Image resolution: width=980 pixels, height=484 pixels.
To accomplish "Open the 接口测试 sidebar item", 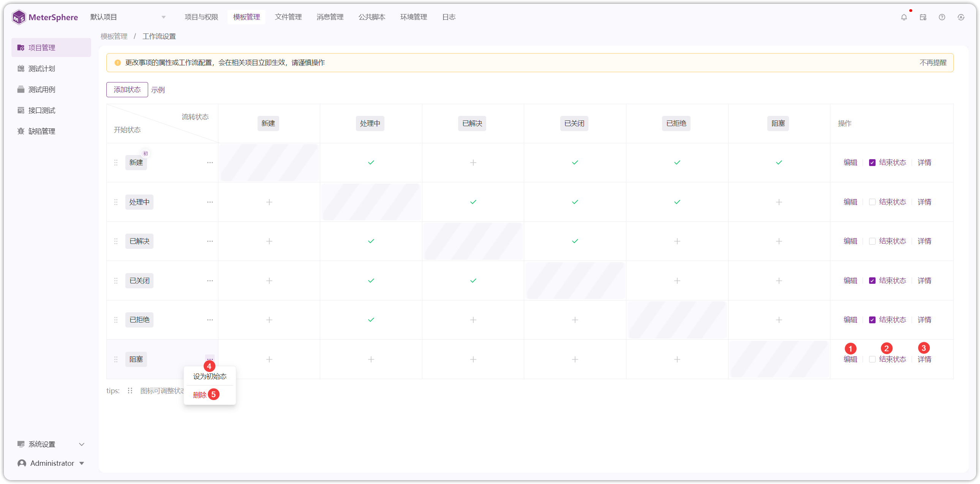I will coord(51,110).
